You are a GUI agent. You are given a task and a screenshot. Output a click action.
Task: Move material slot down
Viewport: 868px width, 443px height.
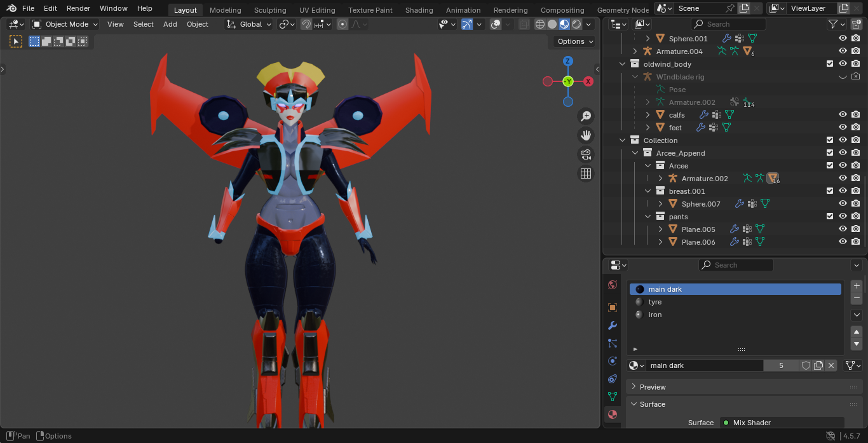click(x=857, y=344)
